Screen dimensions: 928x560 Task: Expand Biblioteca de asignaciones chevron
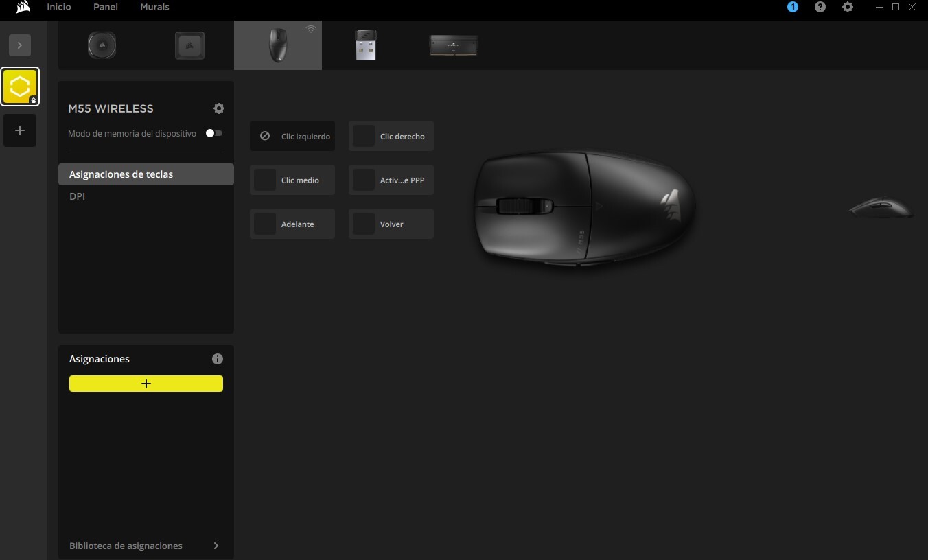pos(216,546)
